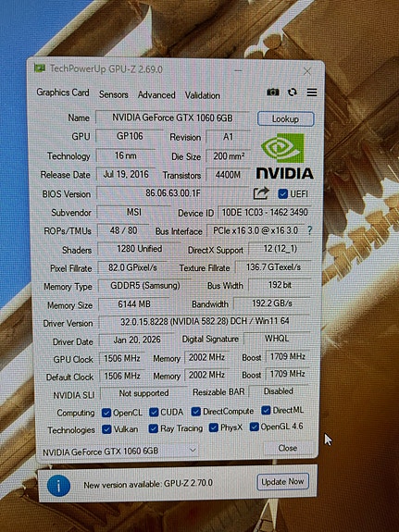Switch to the Validation tab
The width and height of the screenshot is (399, 532).
[203, 95]
